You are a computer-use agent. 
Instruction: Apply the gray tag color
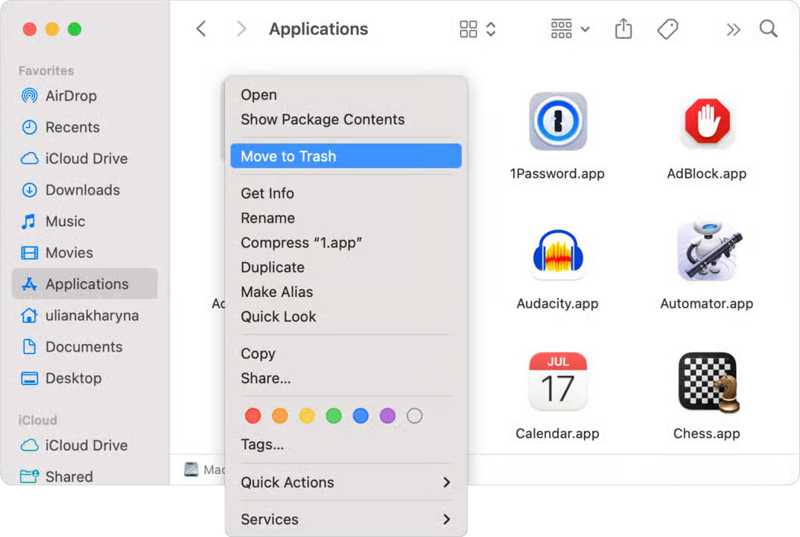coord(414,416)
